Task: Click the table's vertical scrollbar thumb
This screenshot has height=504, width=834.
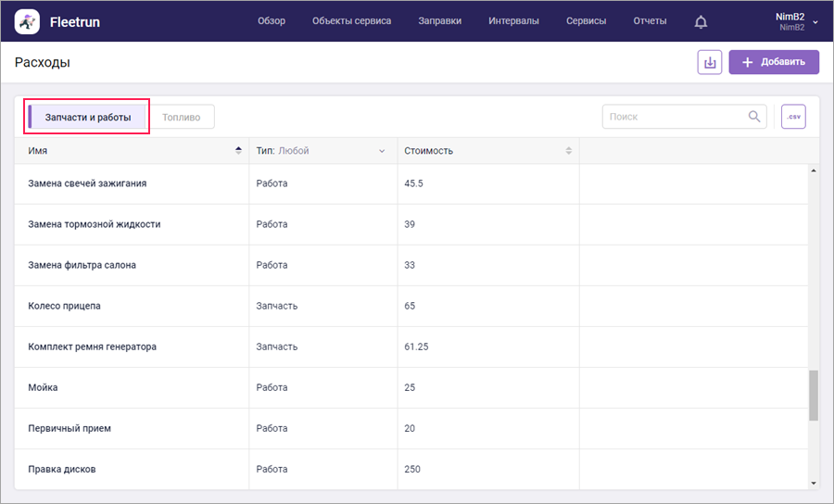Action: (814, 396)
